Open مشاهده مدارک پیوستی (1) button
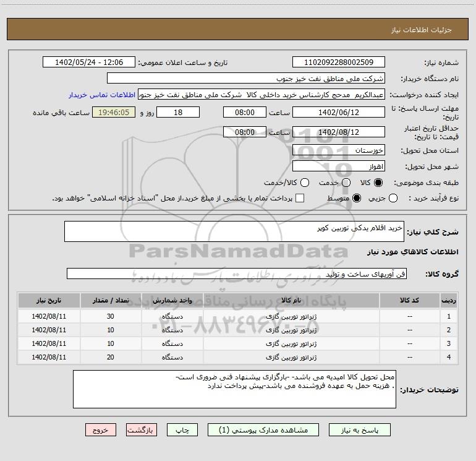Image resolution: width=476 pixels, height=461 pixels. tap(263, 430)
